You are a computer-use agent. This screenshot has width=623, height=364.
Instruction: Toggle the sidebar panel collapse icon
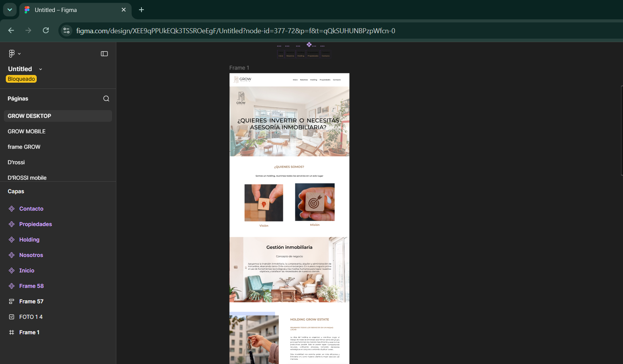(x=104, y=54)
